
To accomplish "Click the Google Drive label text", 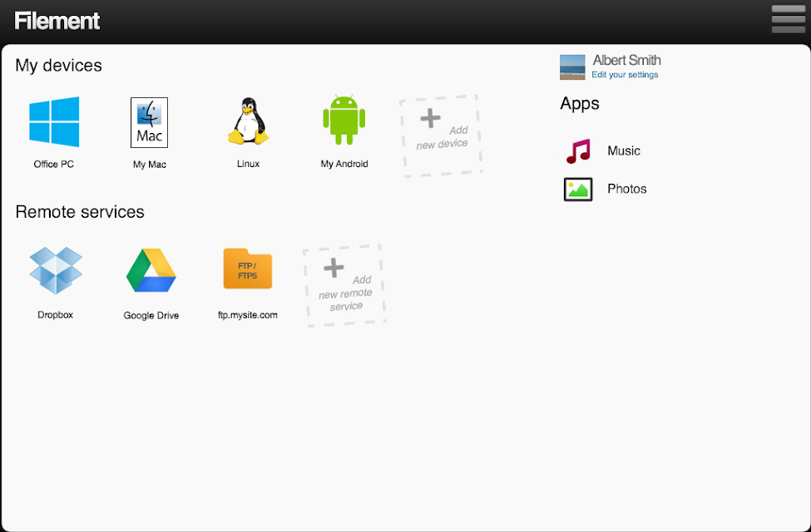I will [151, 315].
